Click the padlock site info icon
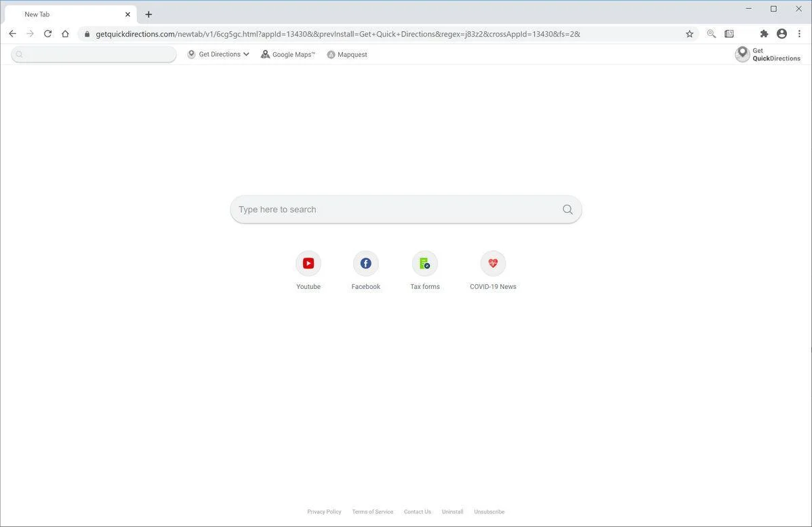The image size is (812, 527). [x=87, y=34]
